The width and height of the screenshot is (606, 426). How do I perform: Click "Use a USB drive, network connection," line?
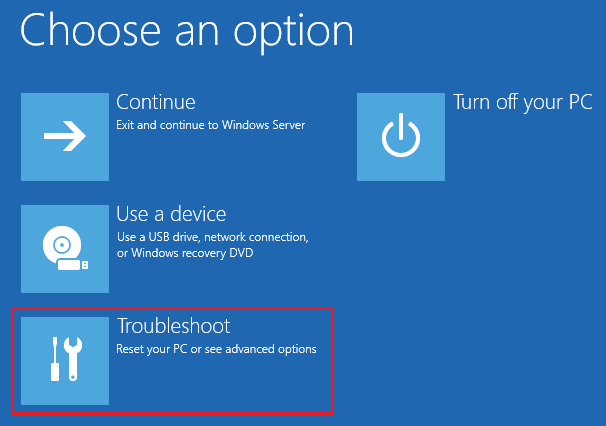click(213, 237)
